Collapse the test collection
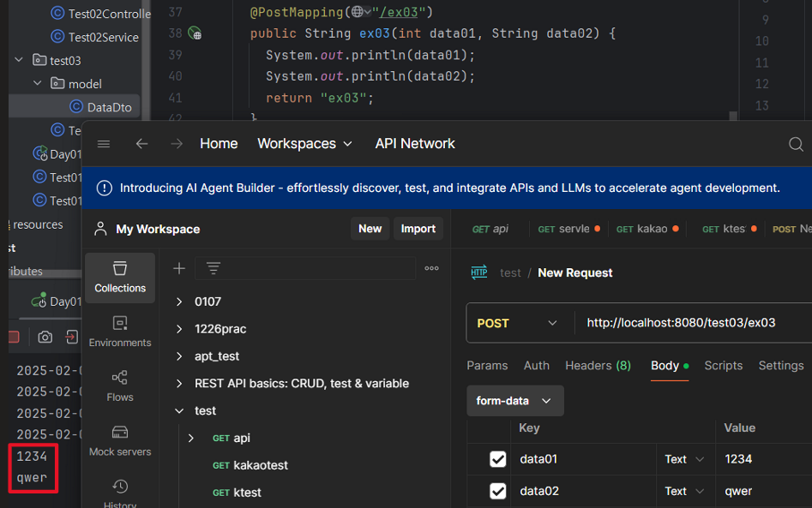 (179, 410)
